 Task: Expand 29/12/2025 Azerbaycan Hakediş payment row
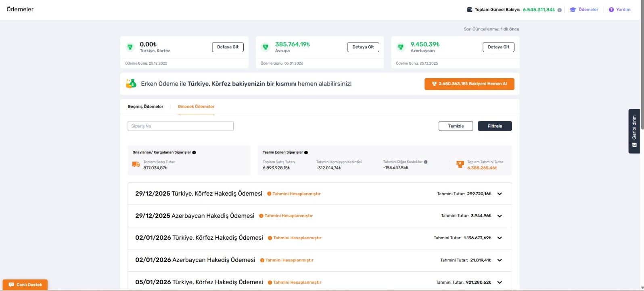(500, 216)
